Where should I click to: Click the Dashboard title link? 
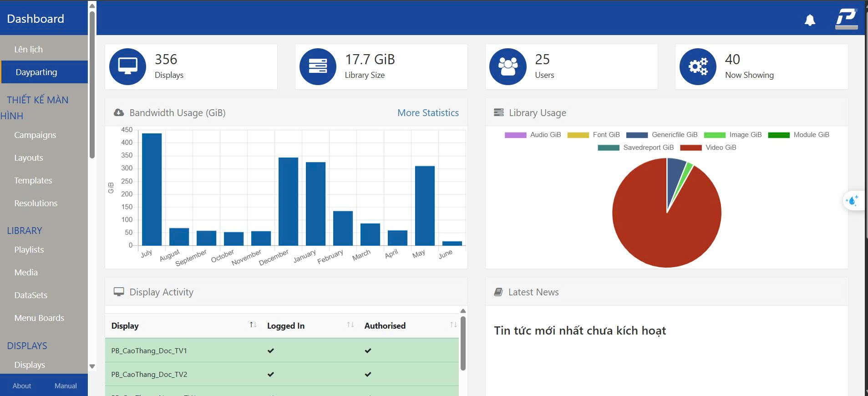pyautogui.click(x=36, y=19)
